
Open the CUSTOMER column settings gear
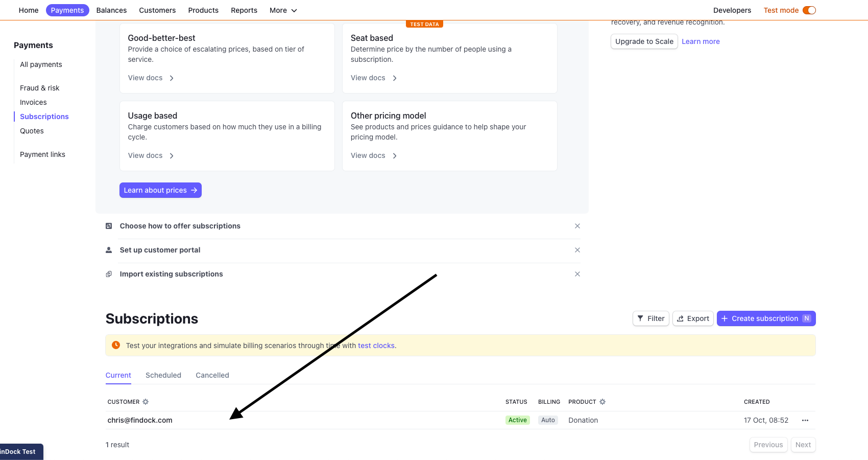(147, 402)
